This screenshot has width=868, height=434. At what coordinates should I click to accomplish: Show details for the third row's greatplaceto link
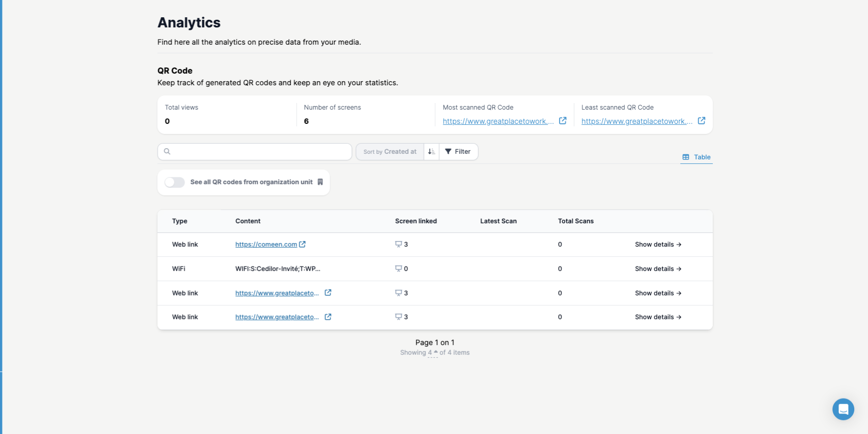point(658,293)
